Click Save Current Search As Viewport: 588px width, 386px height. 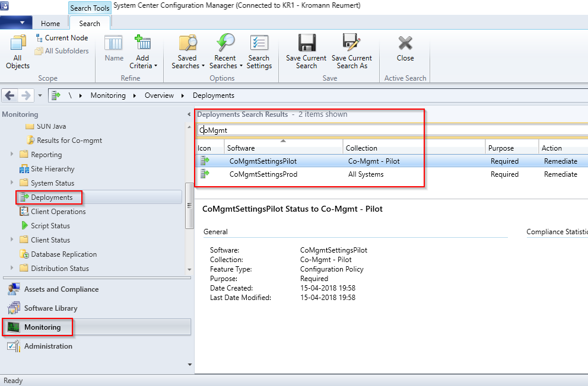tap(352, 52)
